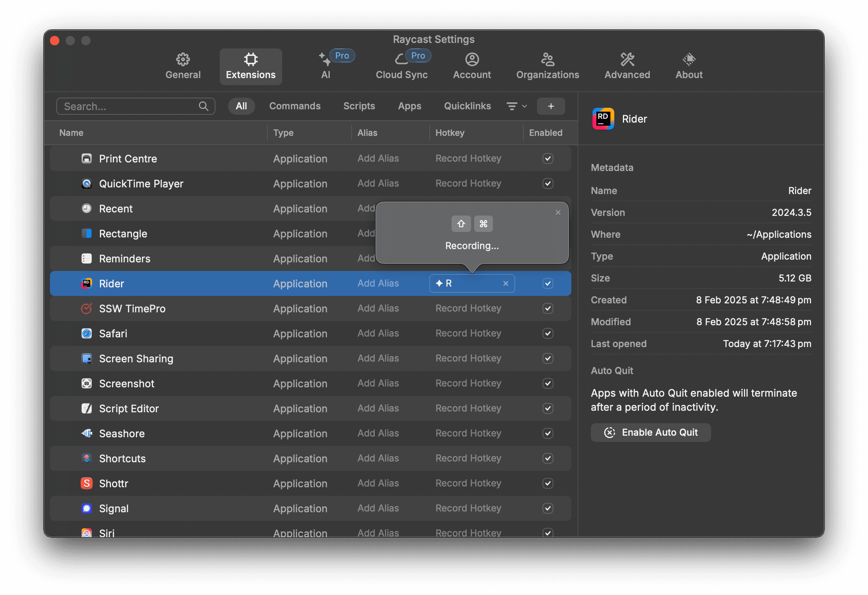This screenshot has width=868, height=595.
Task: Click the Script Editor app icon
Action: (86, 408)
